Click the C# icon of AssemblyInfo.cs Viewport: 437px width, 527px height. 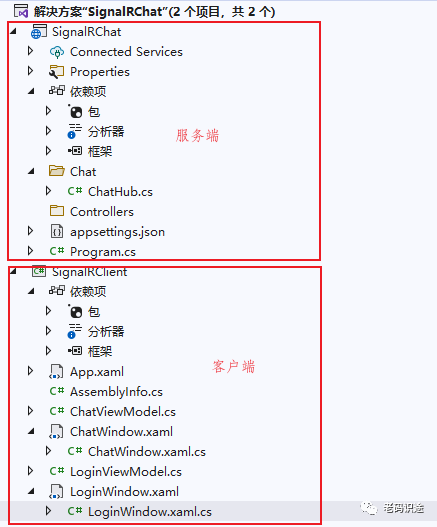[56, 391]
